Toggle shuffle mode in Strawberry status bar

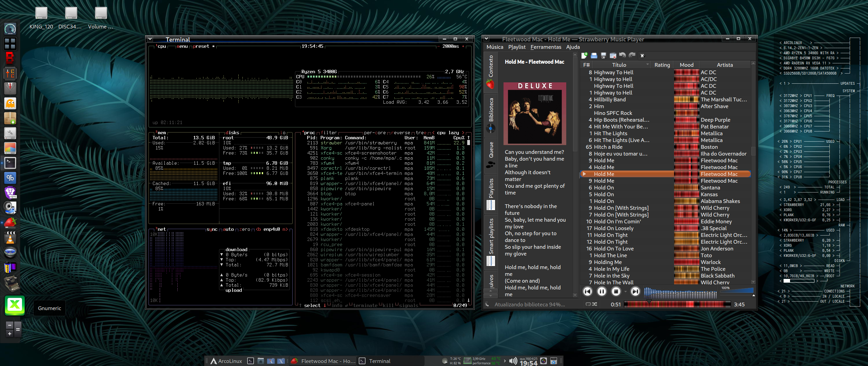(594, 304)
